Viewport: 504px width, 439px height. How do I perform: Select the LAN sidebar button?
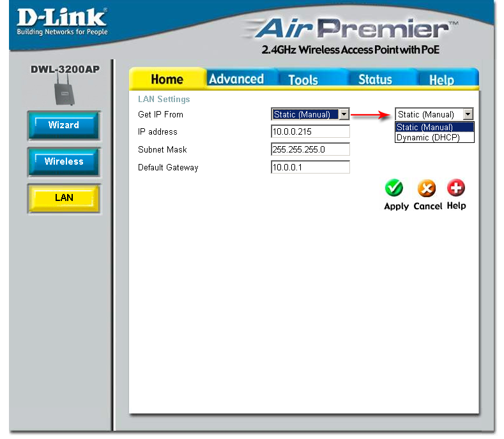[64, 198]
